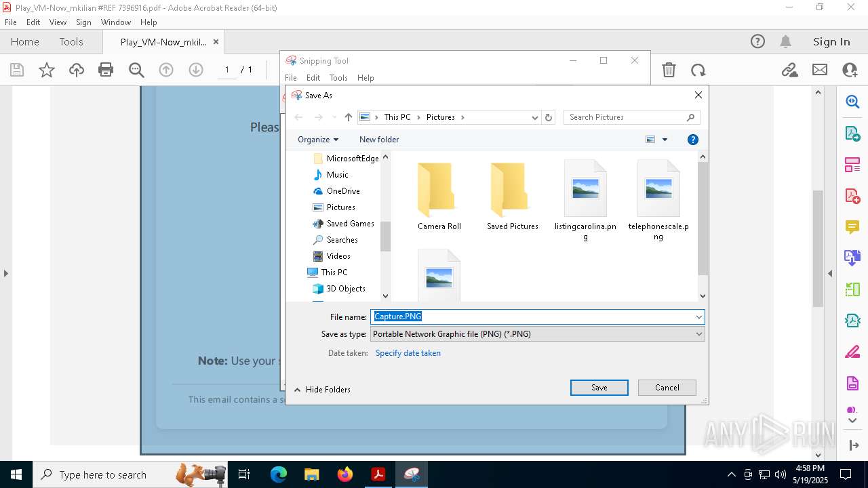Click Save button in Save As dialog
The height and width of the screenshot is (488, 868).
pos(599,388)
